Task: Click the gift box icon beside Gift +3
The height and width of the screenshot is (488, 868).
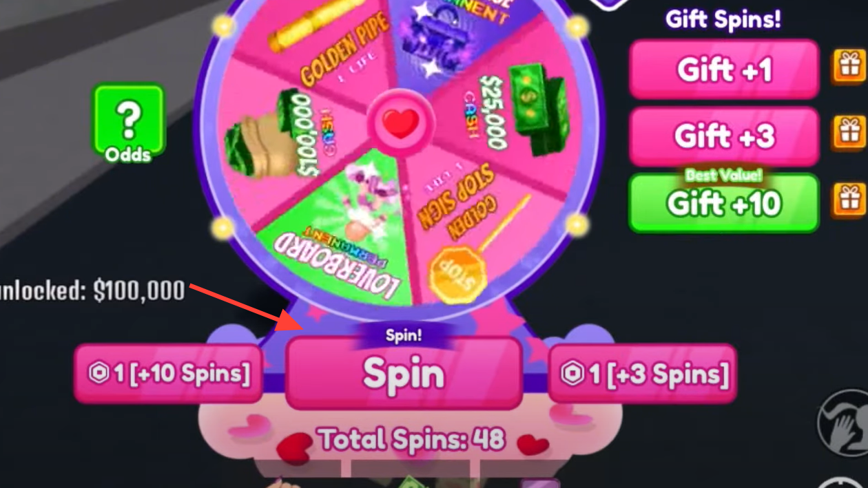Action: (x=848, y=133)
